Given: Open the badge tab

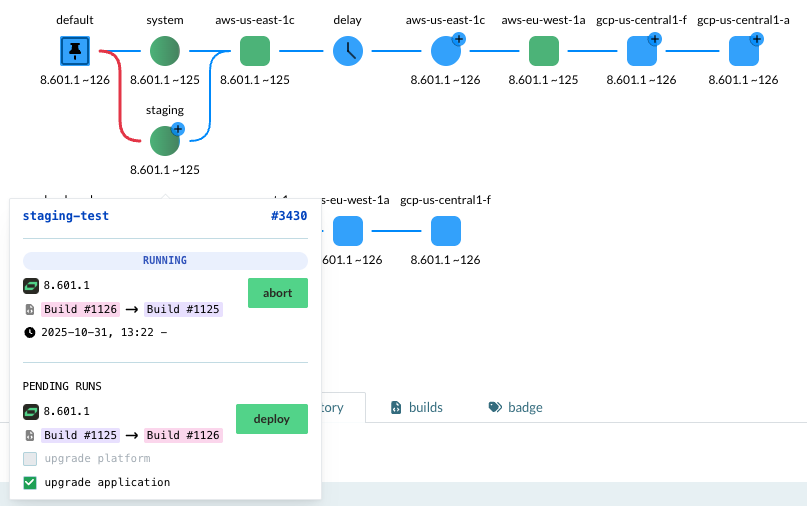Looking at the screenshot, I should (516, 407).
